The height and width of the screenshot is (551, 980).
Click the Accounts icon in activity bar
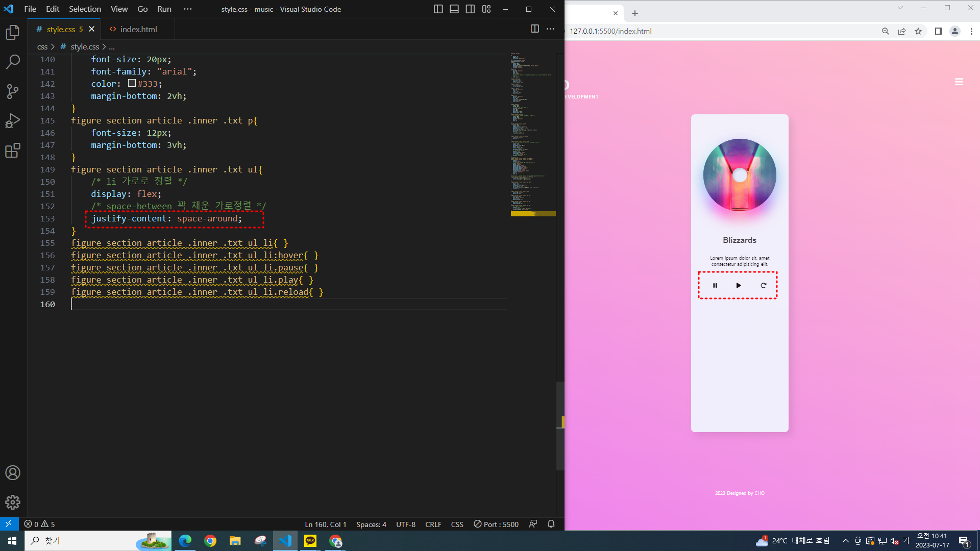tap(13, 472)
